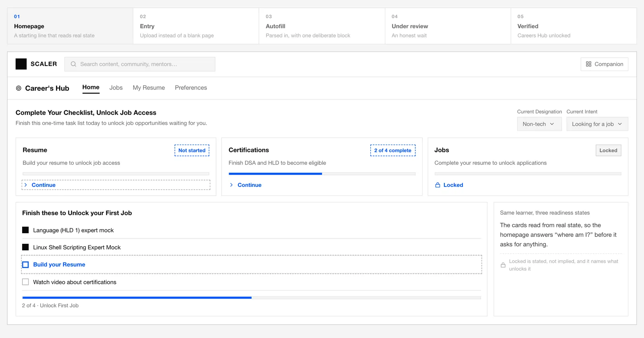Viewport: 644px width, 338px height.
Task: Click the search magnifier icon
Action: pos(73,64)
